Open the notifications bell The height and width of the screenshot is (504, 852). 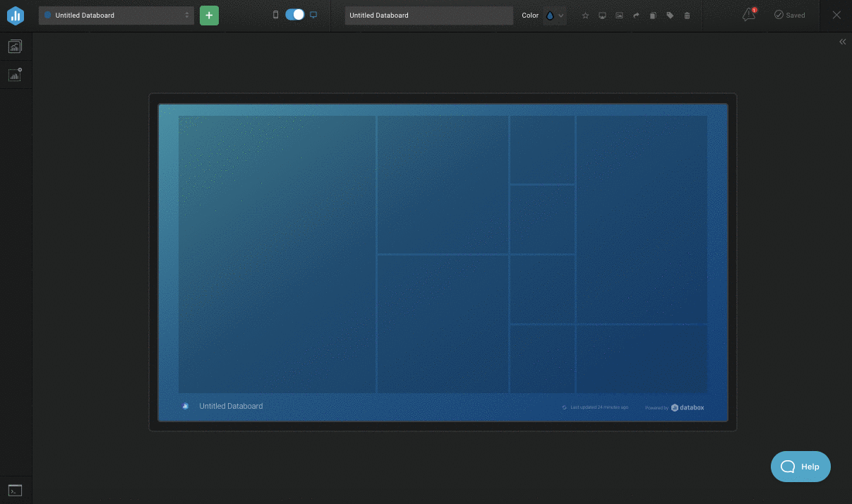pyautogui.click(x=749, y=15)
